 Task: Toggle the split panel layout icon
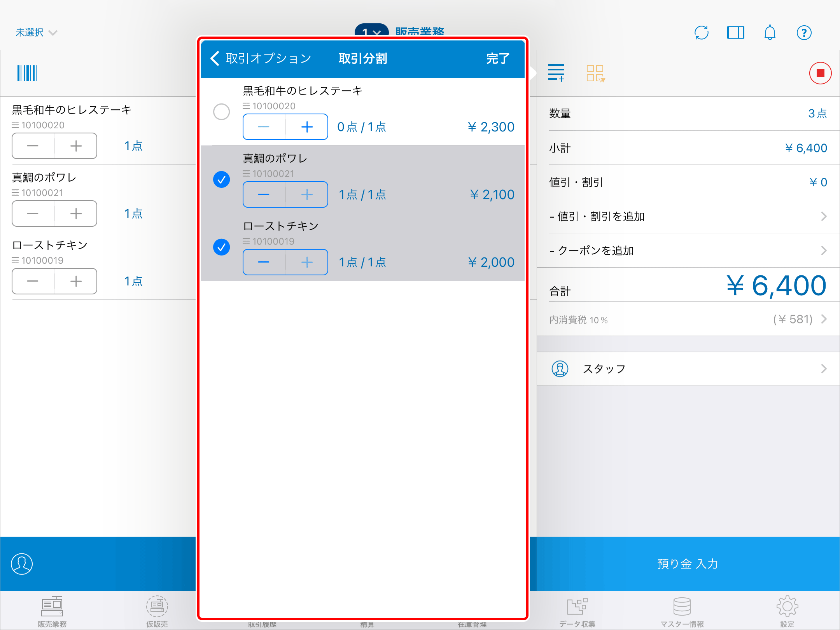[x=735, y=33]
